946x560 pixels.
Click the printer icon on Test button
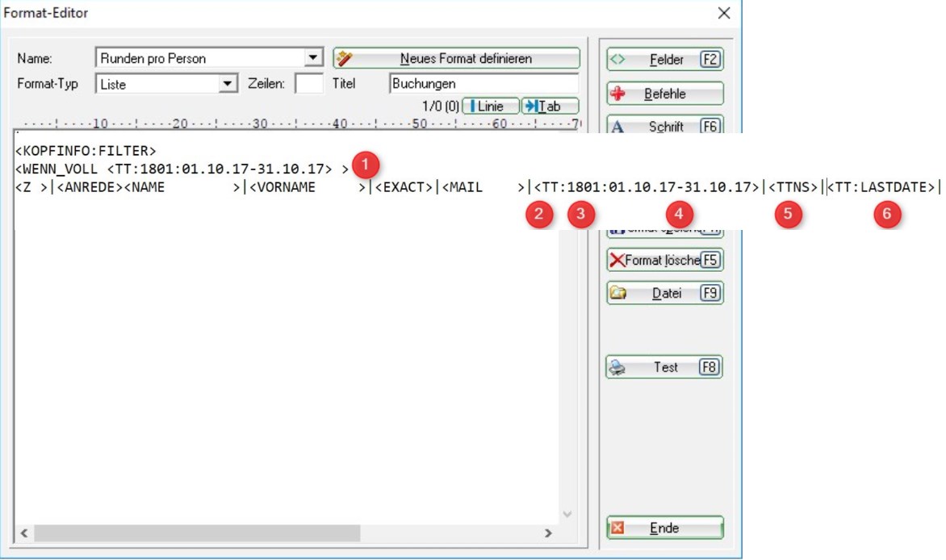point(617,367)
